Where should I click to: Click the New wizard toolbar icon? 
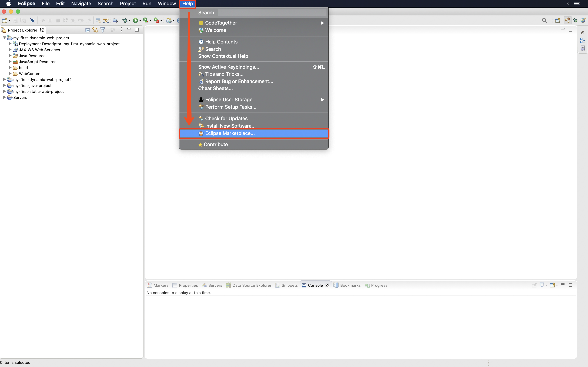point(4,21)
